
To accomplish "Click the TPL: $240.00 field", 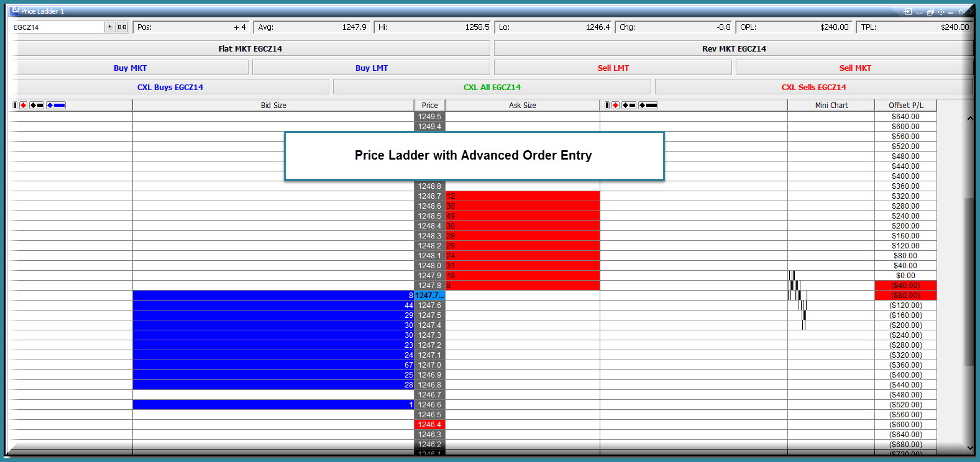I will [915, 27].
